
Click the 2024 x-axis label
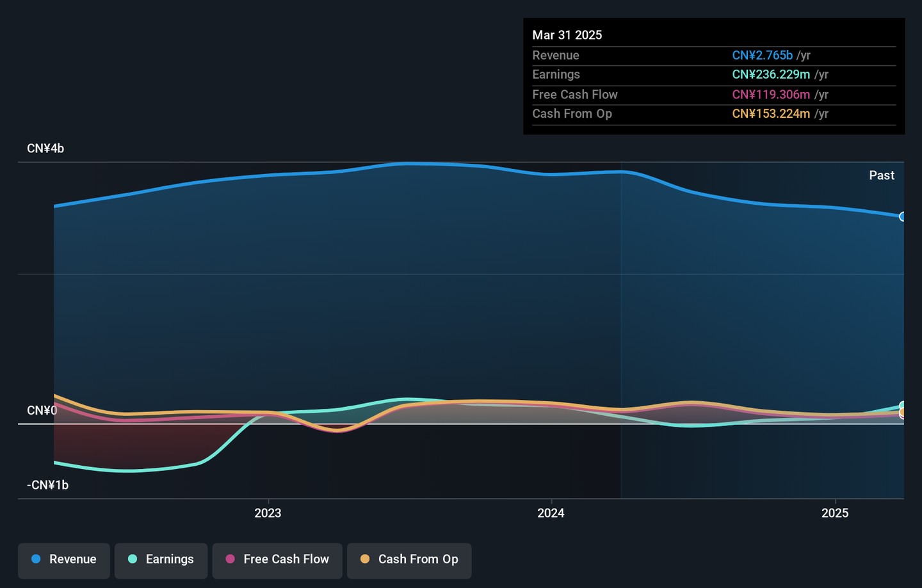551,513
